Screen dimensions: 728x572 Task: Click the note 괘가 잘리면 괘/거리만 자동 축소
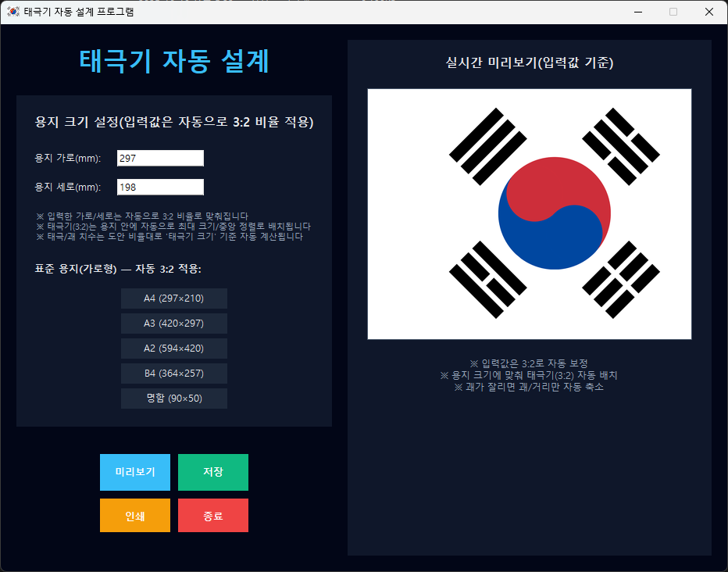(529, 387)
